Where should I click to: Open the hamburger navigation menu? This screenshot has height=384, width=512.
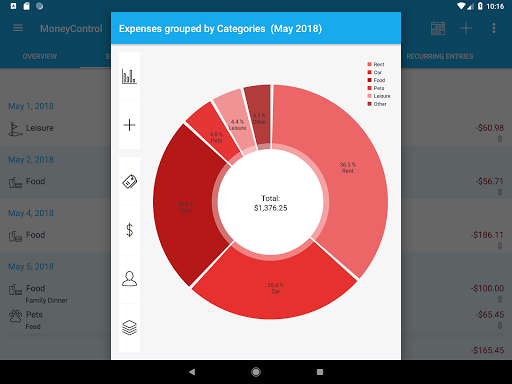[x=18, y=28]
